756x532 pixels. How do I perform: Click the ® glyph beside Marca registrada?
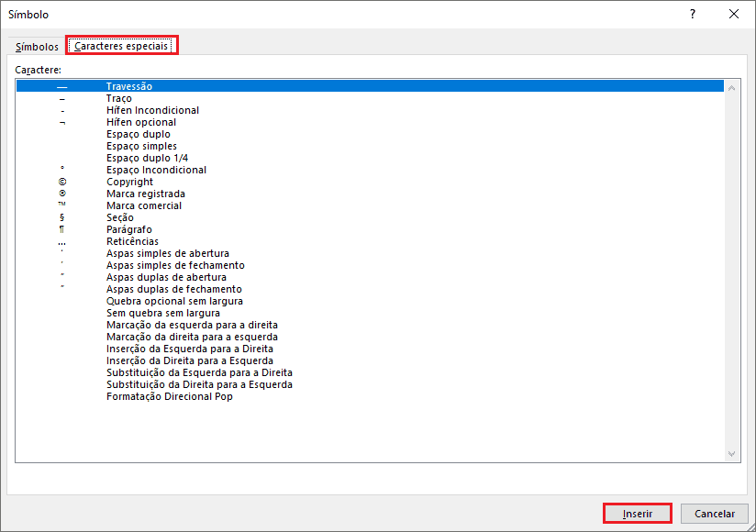tap(62, 194)
